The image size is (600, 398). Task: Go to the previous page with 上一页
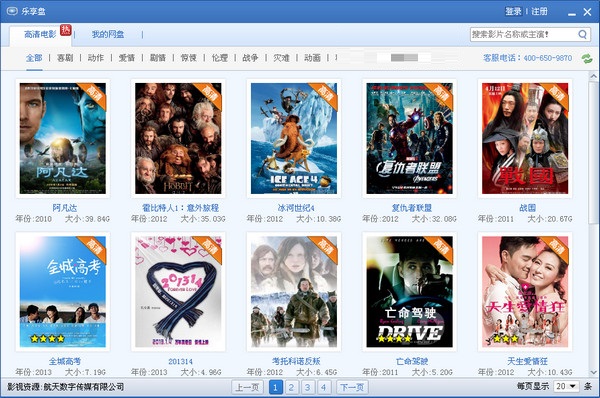247,387
